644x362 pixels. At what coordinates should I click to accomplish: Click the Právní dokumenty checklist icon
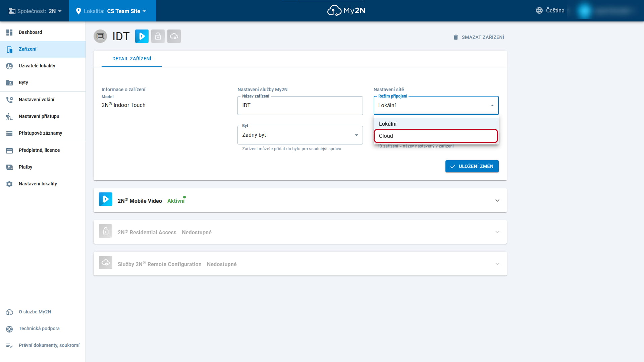(9, 346)
